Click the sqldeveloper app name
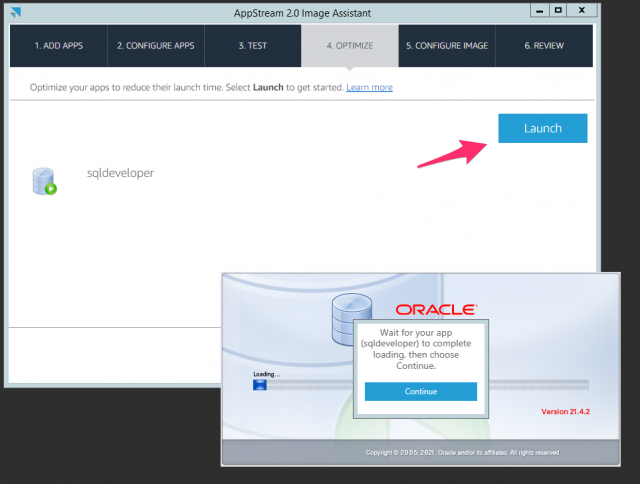This screenshot has width=640, height=484. [x=120, y=173]
